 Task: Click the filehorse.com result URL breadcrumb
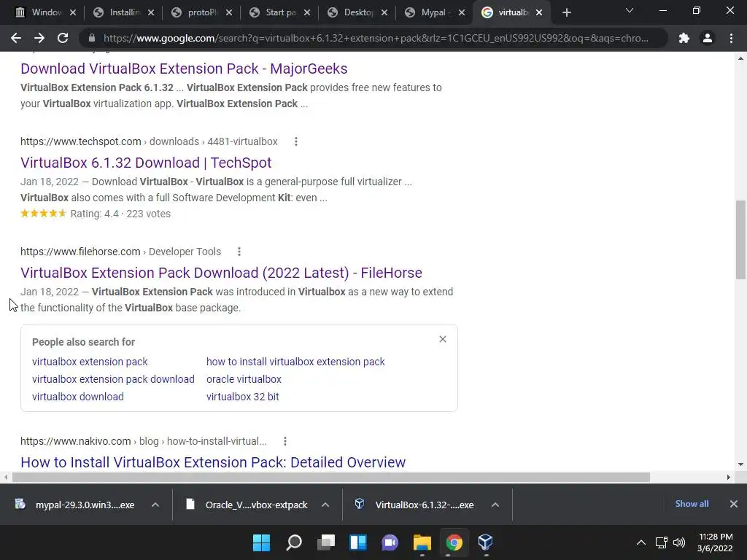click(120, 252)
